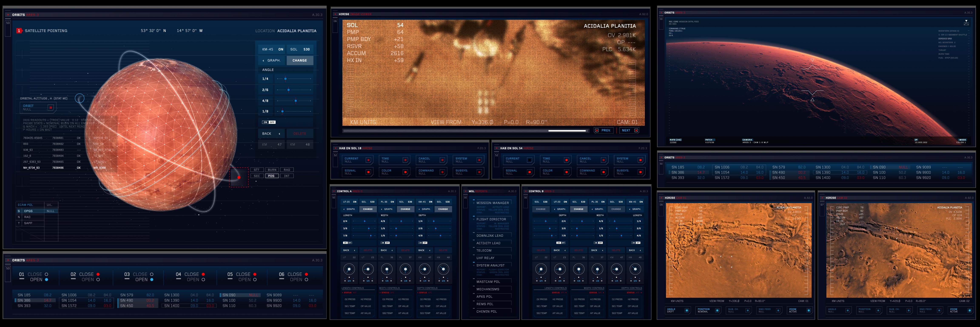The height and width of the screenshot is (327, 980).
Task: Expand the MISSION MANAGER entry in MSL Reports
Action: tap(492, 203)
